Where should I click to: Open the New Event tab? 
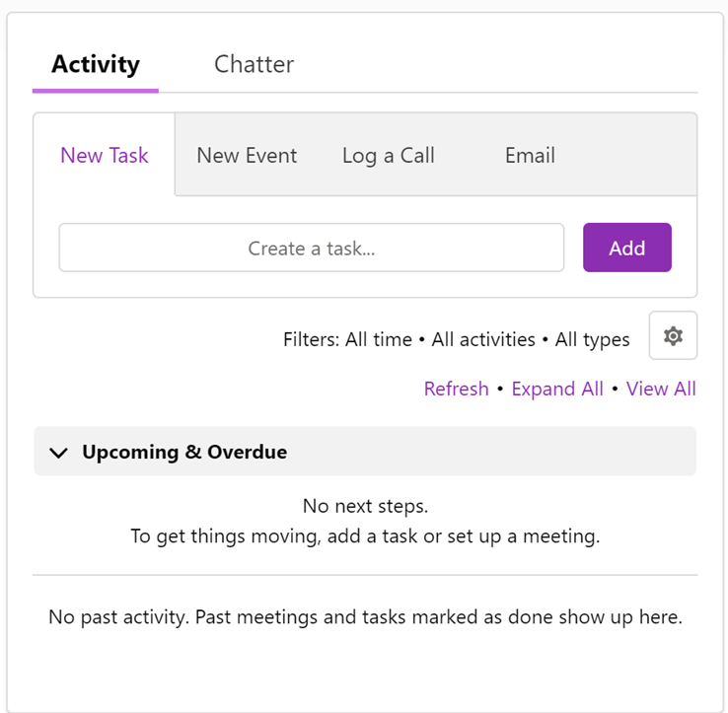click(247, 155)
